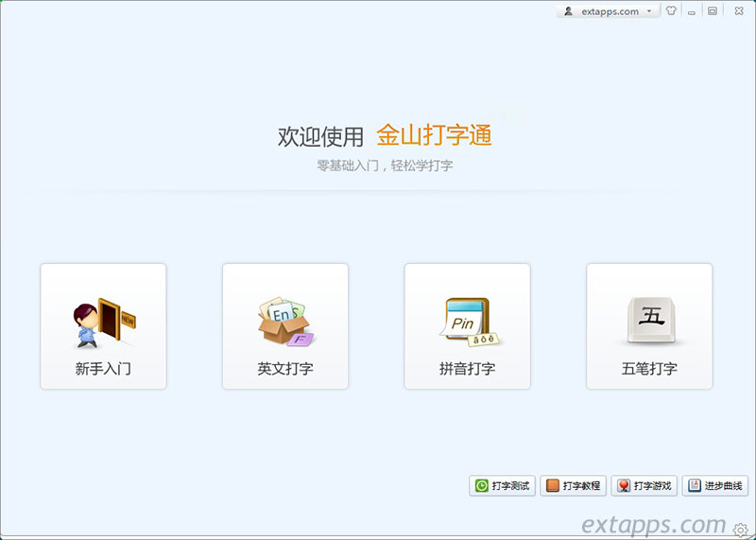The image size is (756, 540).
Task: Click the 零基础入门，轻松学打字 subtitle
Action: [385, 165]
